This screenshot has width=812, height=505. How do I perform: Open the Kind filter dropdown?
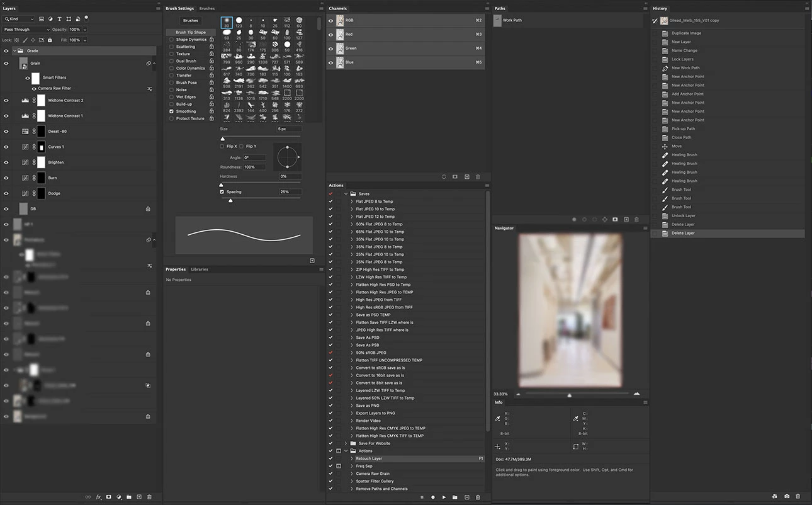[x=19, y=20]
